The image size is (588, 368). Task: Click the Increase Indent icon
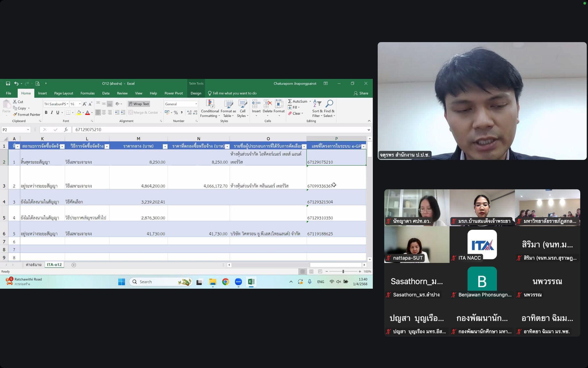(123, 112)
